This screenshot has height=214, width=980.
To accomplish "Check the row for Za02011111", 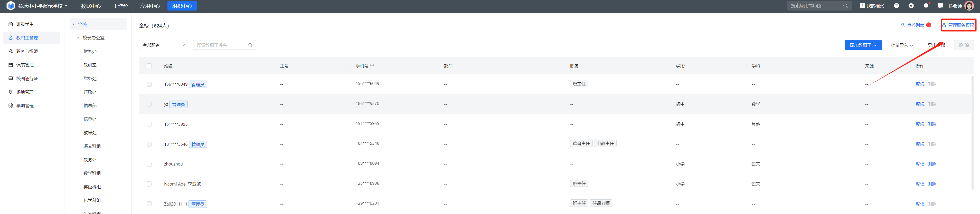I will click(149, 204).
